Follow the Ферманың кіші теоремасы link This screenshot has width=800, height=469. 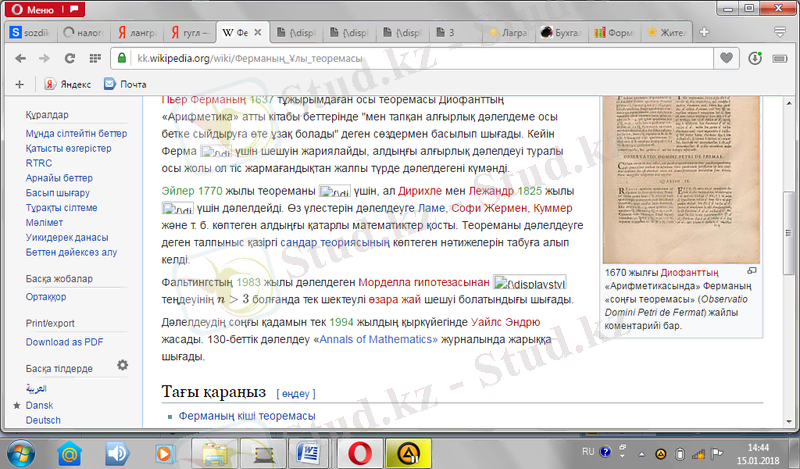pyautogui.click(x=247, y=416)
